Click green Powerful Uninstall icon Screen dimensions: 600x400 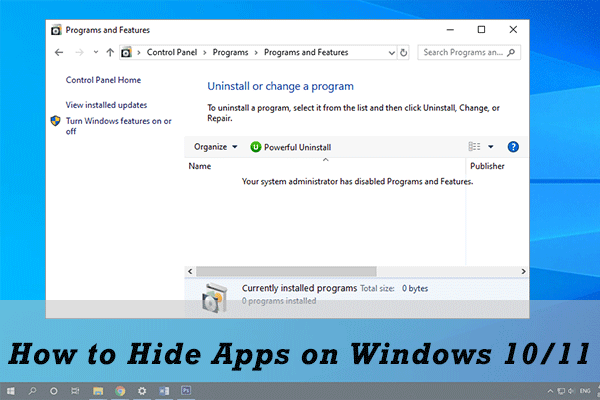(x=255, y=147)
